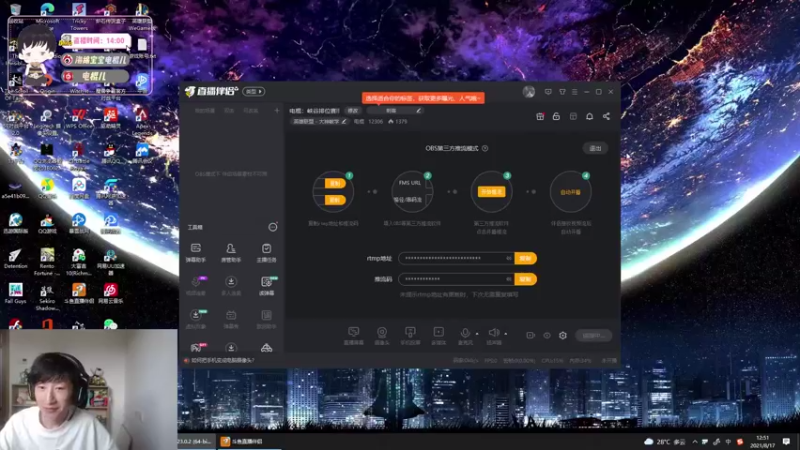Image resolution: width=800 pixels, height=450 pixels.
Task: Copy the stream key with its orange button
Action: pos(526,279)
